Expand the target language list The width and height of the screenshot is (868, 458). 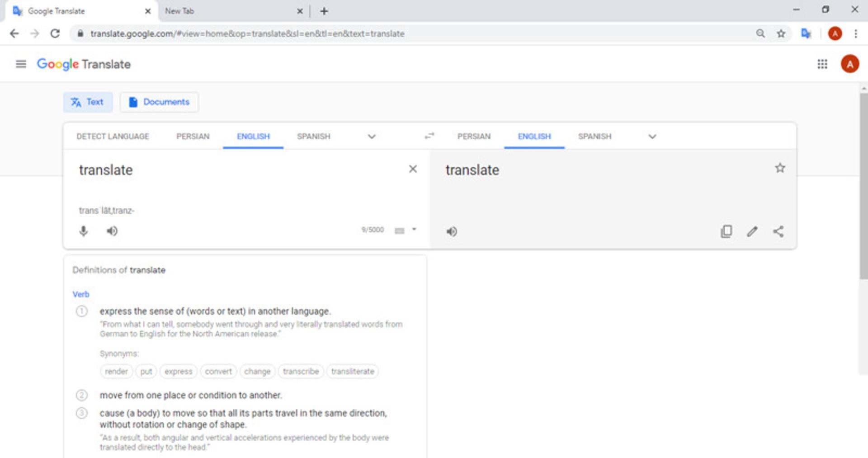[652, 137]
